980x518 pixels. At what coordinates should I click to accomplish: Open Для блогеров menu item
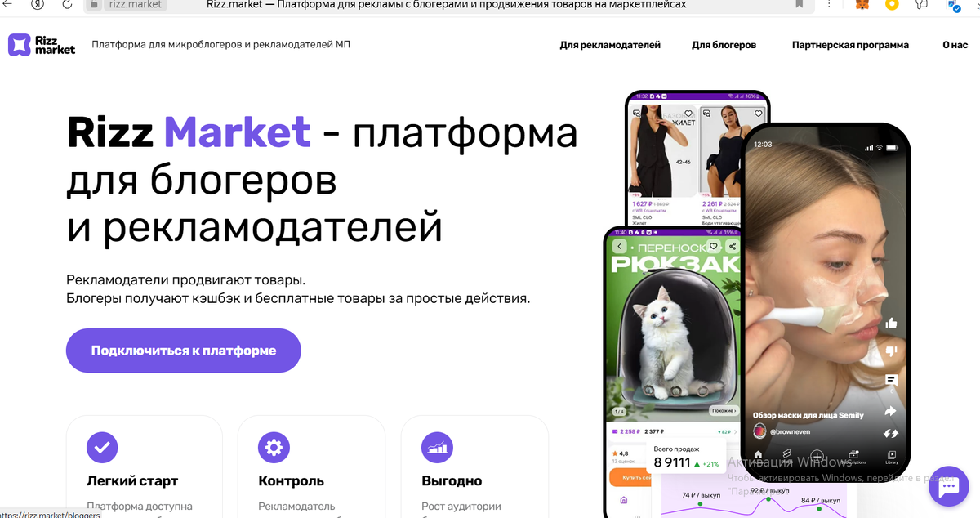(x=724, y=45)
